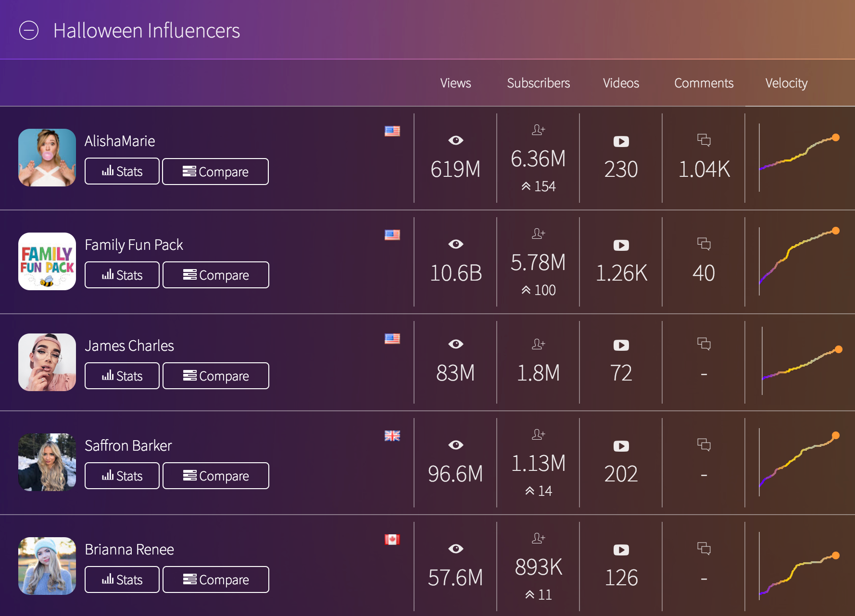Click AlishaMarie's velocity chart end point
Image resolution: width=855 pixels, height=616 pixels.
tap(836, 138)
